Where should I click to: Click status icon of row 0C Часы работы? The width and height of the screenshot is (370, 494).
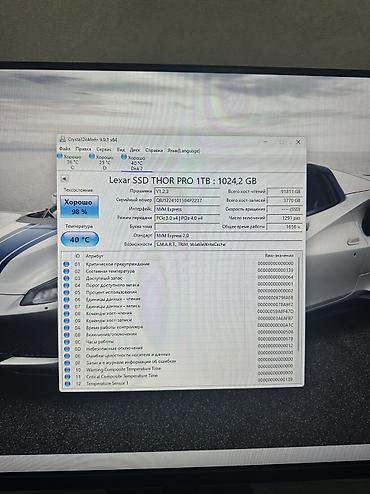coord(67,342)
